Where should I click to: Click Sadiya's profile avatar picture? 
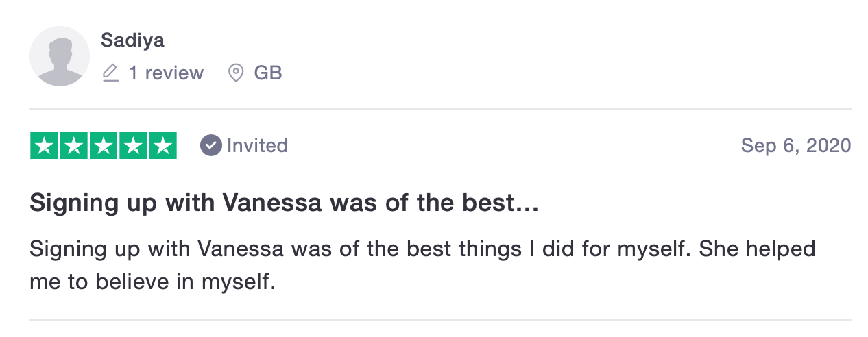click(x=60, y=56)
